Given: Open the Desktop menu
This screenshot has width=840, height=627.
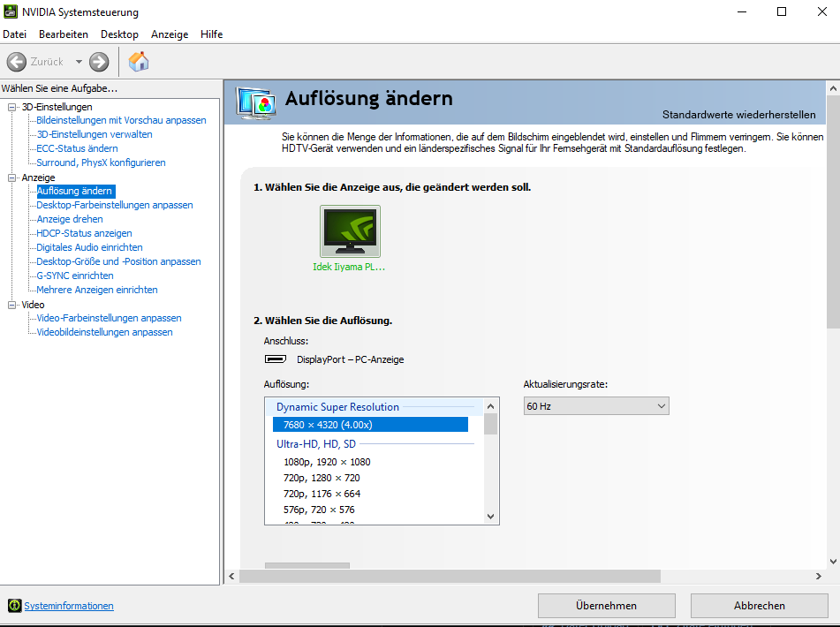Looking at the screenshot, I should 119,34.
